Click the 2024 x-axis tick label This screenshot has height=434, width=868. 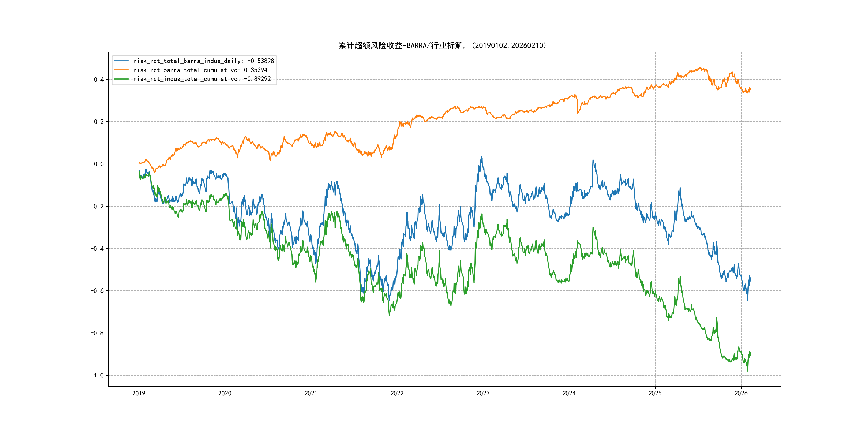pos(569,393)
